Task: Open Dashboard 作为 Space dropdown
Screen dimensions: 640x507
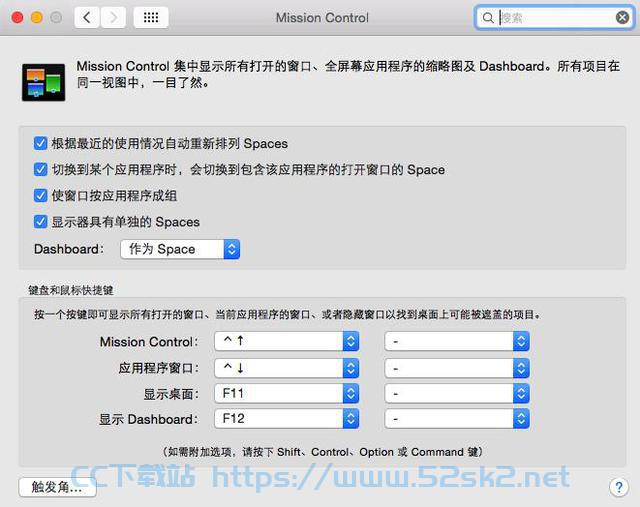Action: [x=180, y=249]
